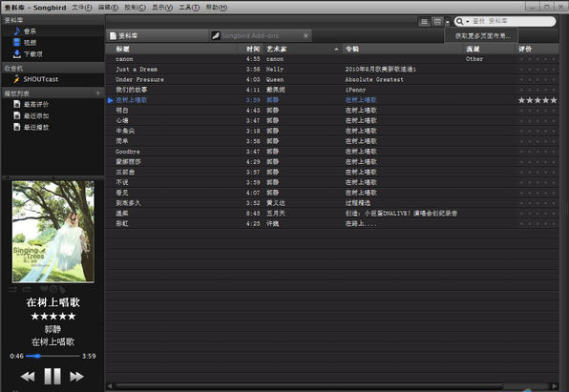Select the canon track row

pyautogui.click(x=331, y=59)
